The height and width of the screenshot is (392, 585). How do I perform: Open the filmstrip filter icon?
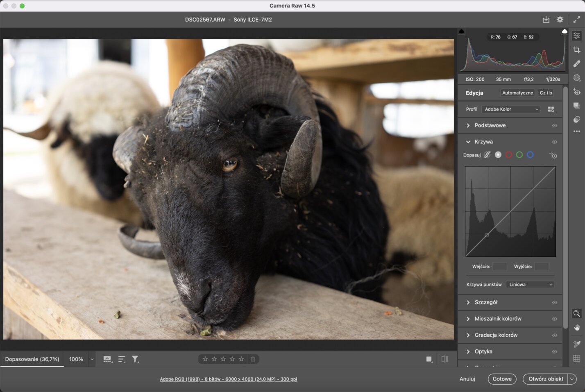tap(135, 359)
